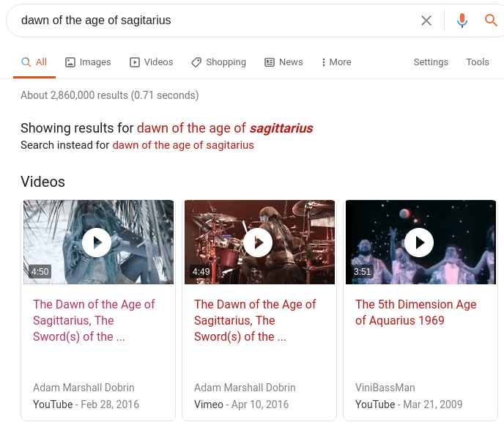Image resolution: width=504 pixels, height=425 pixels.
Task: Click the 4:50 duration badge
Action: coord(40,272)
